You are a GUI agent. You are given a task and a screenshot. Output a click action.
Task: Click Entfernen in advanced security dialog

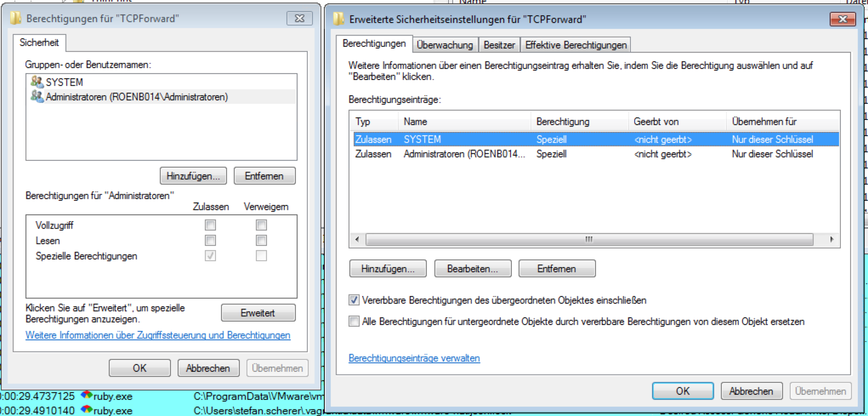coord(557,269)
